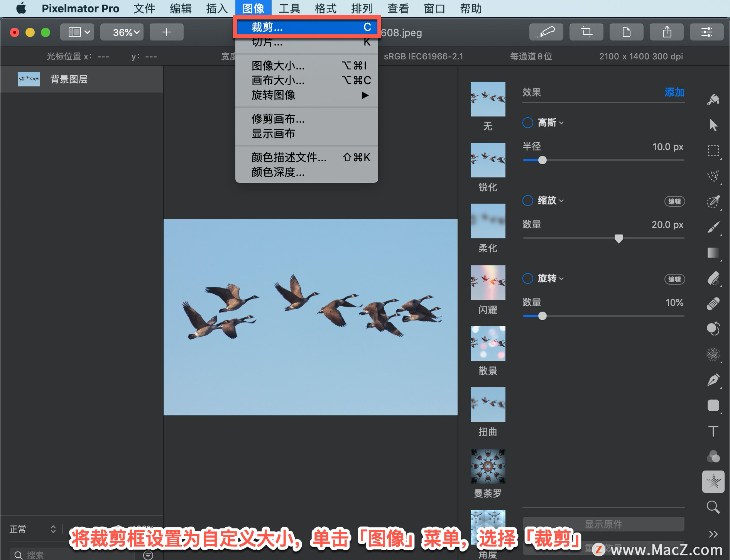Select the 锐化 effect preset thumbnail
Viewport: 730px width, 560px height.
coord(488,160)
